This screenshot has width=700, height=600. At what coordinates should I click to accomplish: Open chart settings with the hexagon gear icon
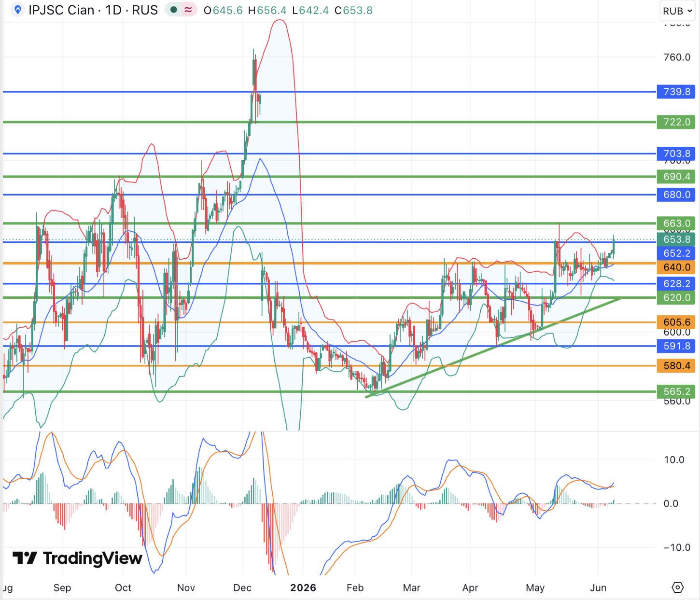coord(678,587)
